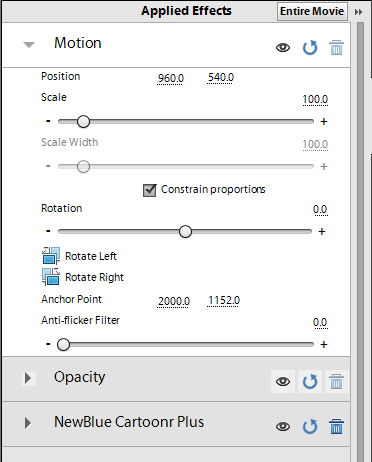
Task: Click Position Y value 540.0
Action: tap(221, 78)
